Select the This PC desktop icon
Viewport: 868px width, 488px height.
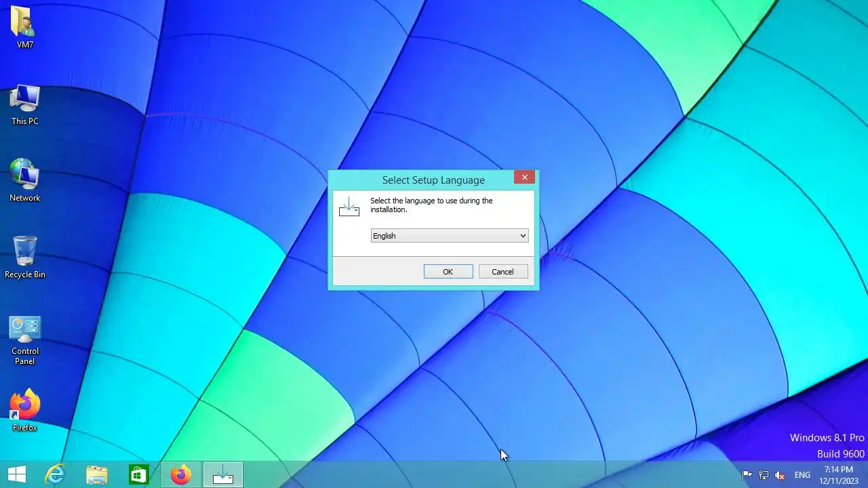pos(25,105)
